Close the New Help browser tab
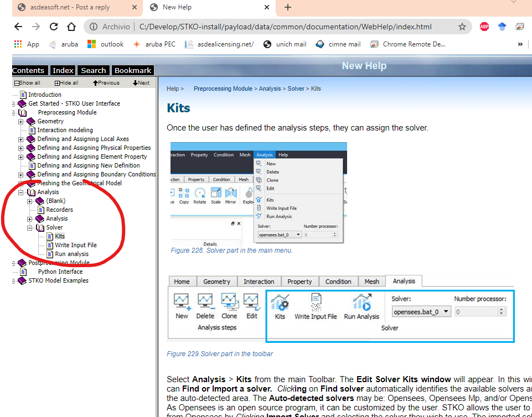This screenshot has height=417, width=532. (x=267, y=7)
